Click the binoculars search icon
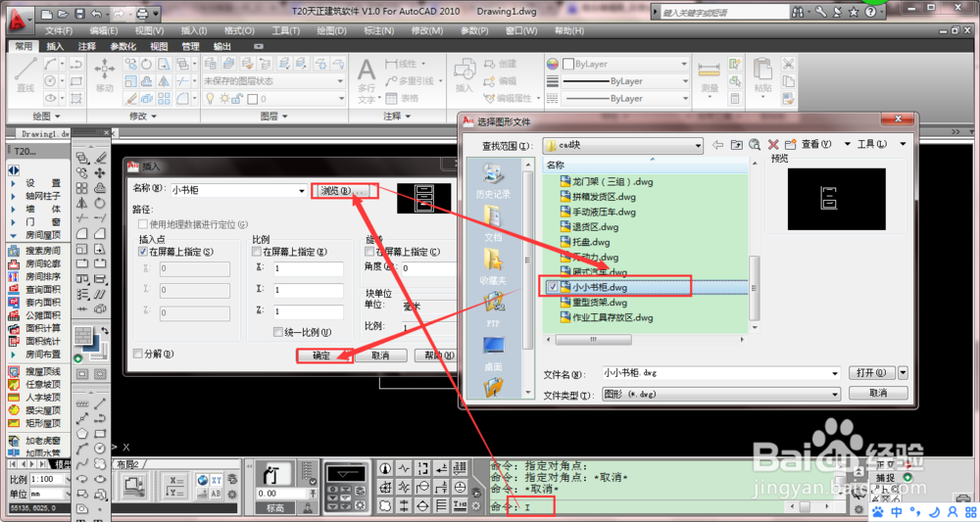980x522 pixels. click(x=798, y=12)
